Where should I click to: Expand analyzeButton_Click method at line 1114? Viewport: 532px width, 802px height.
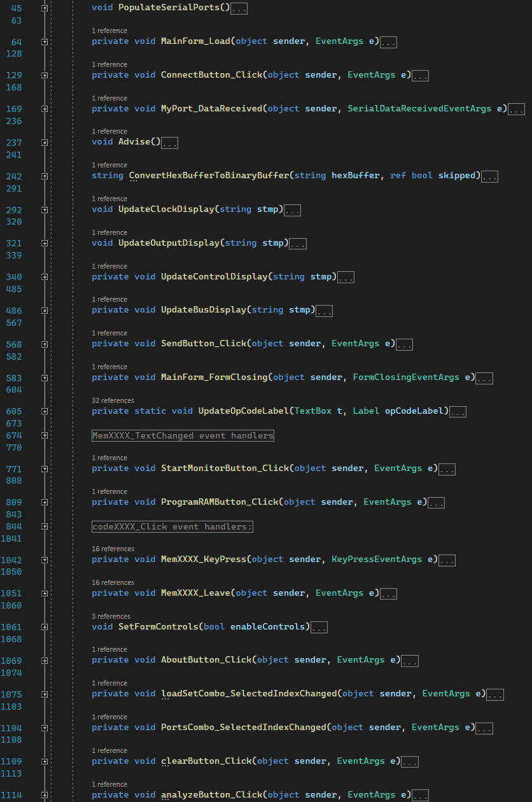click(45, 796)
